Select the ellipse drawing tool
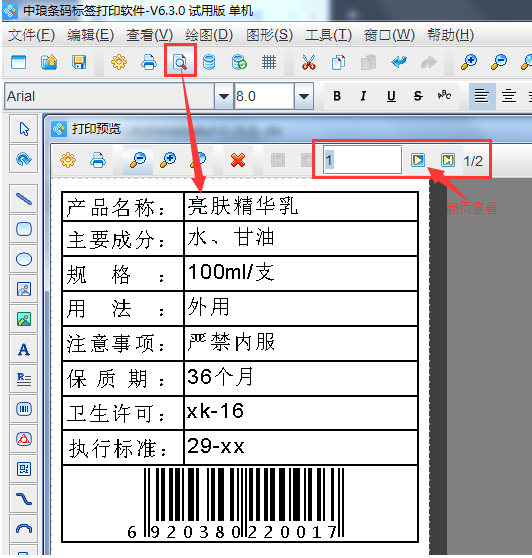532x558 pixels. pos(24,259)
